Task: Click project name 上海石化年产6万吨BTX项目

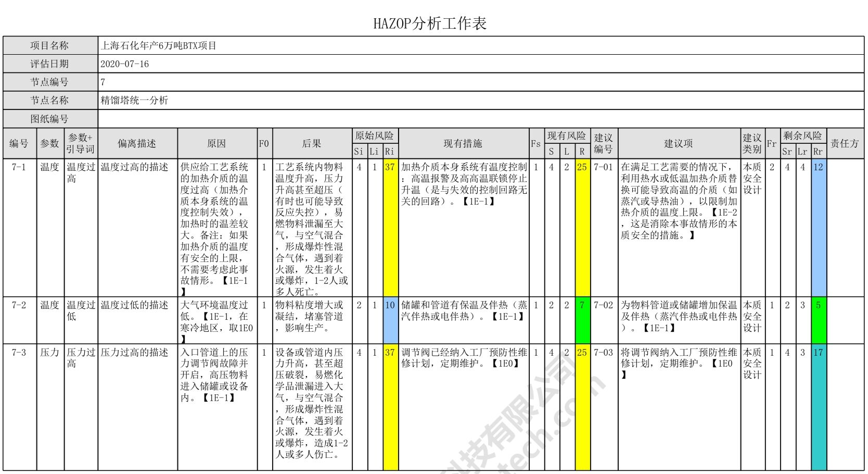Action: [158, 46]
